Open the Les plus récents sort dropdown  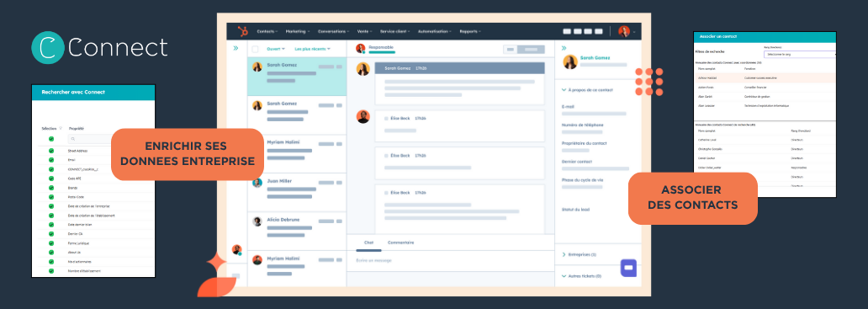click(312, 49)
